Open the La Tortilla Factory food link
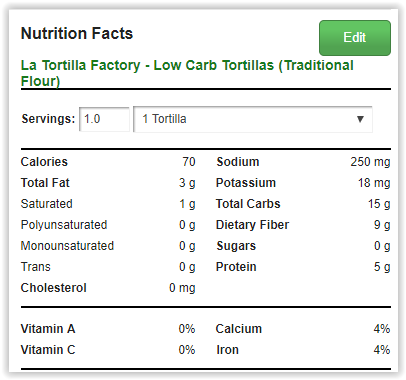The height and width of the screenshot is (380, 406). 187,73
